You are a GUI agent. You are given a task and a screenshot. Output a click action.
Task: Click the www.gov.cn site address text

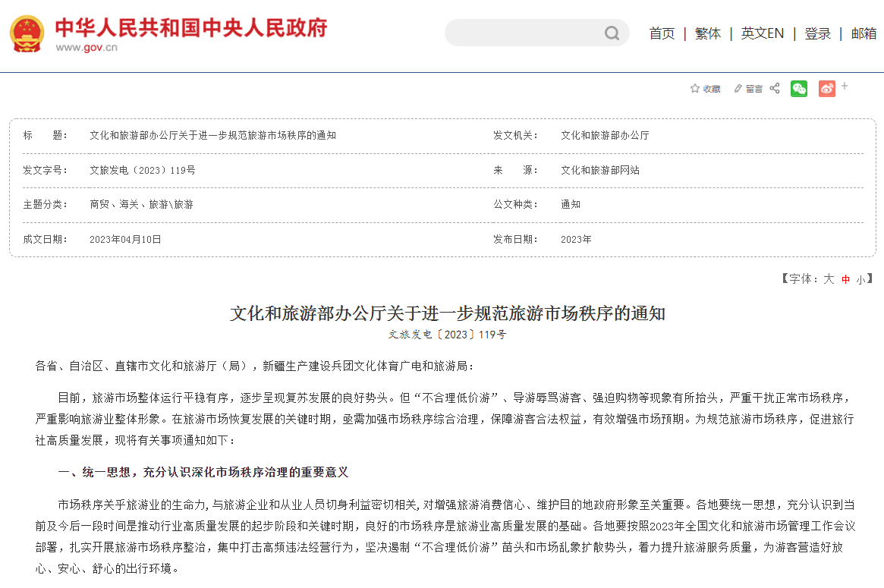[x=87, y=48]
